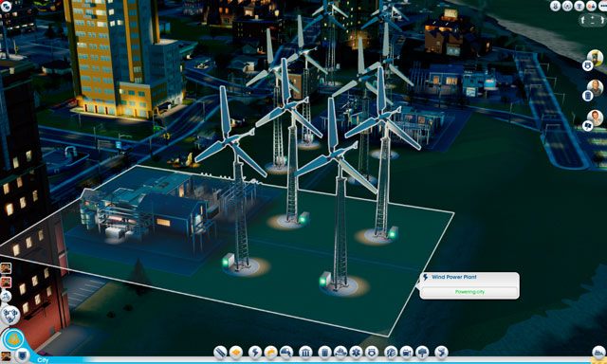The image size is (607, 364).
Task: Click the 'City' label in bottom bar
Action: [43, 360]
